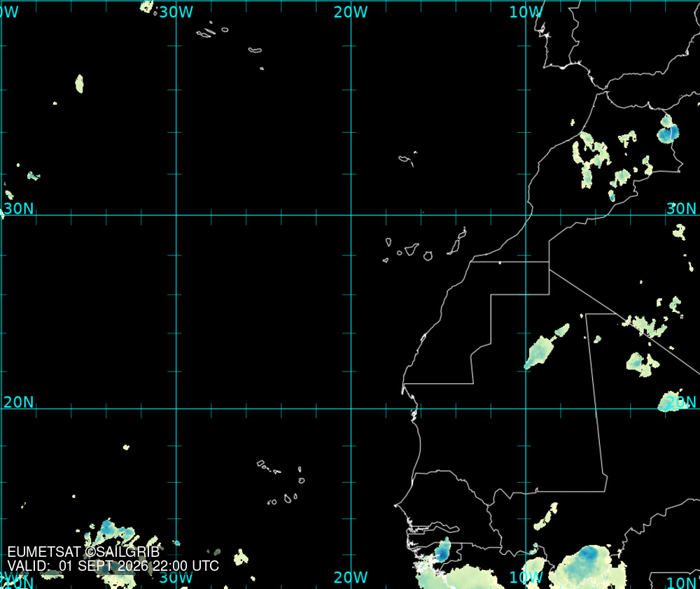Click the 30N latitude label on right
Screen dimensions: 700x589
(681, 208)
